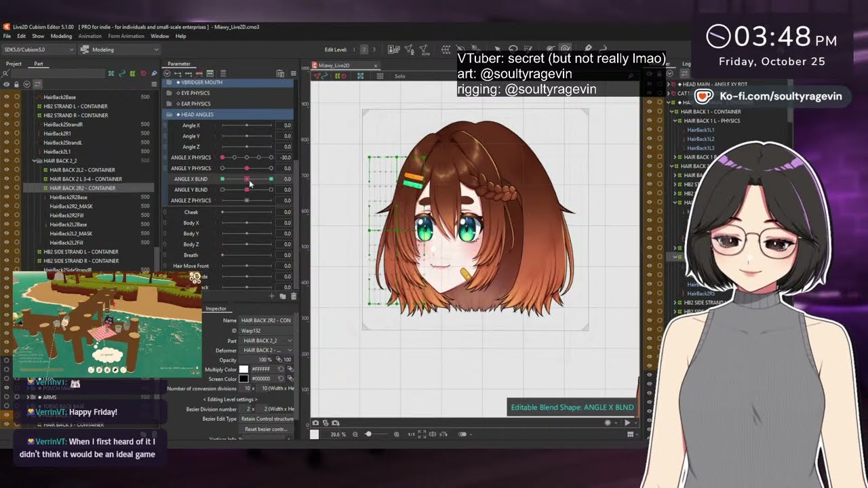Create a warp deformer from the toolbar

pos(446,49)
